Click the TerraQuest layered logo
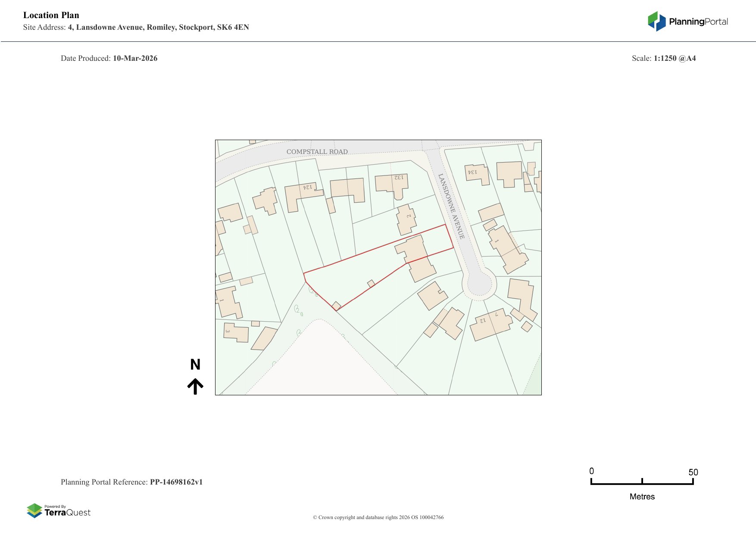This screenshot has width=756, height=535. (x=34, y=510)
